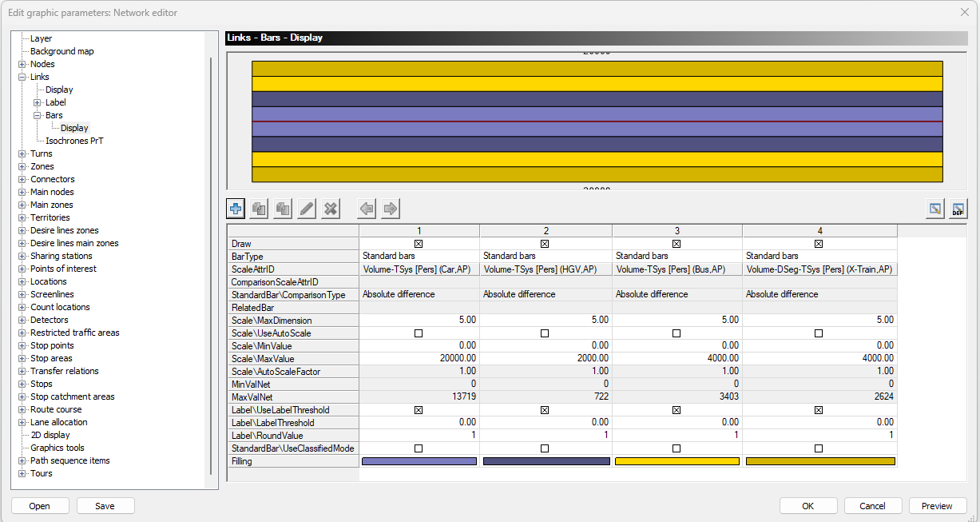Select Background map in the tree
The height and width of the screenshot is (522, 980).
pos(61,51)
